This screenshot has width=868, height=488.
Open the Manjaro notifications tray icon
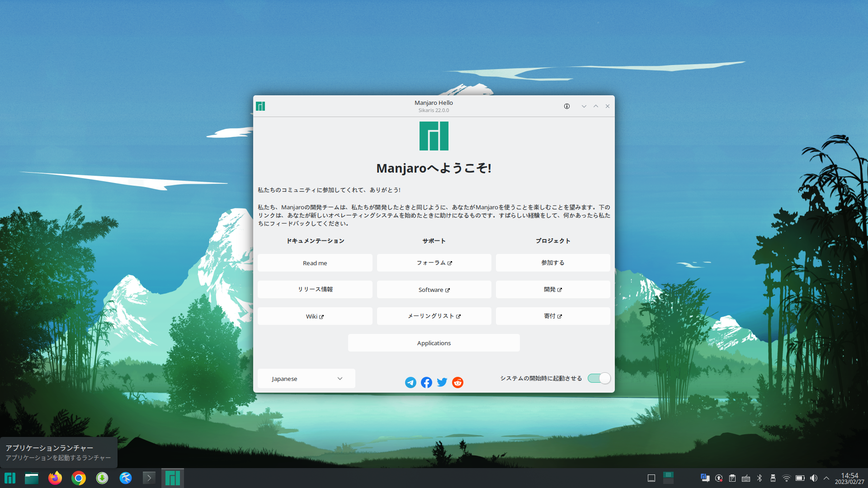[x=705, y=478]
